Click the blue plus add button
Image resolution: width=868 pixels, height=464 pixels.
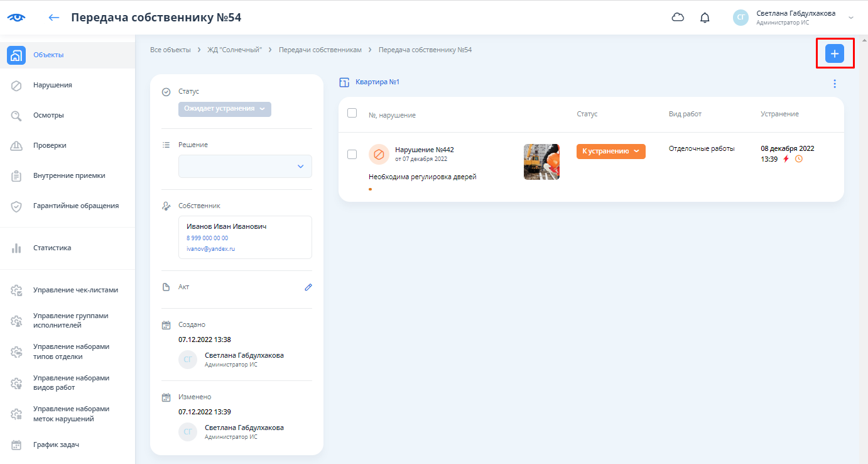[x=834, y=54]
